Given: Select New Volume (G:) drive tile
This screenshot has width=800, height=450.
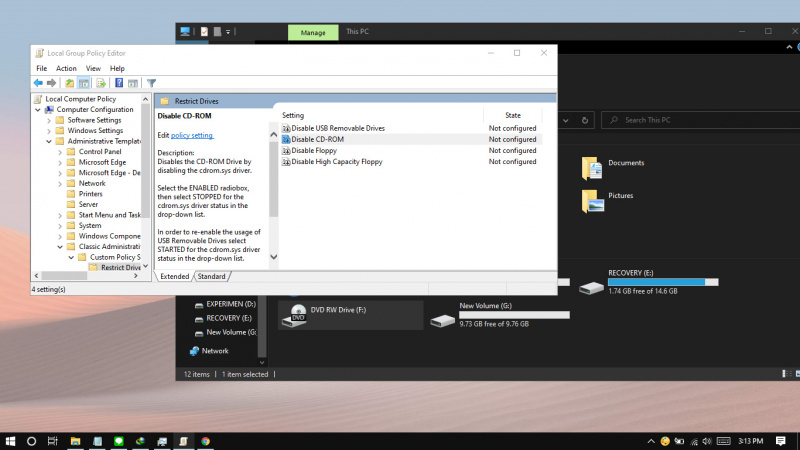Looking at the screenshot, I should tap(500, 315).
